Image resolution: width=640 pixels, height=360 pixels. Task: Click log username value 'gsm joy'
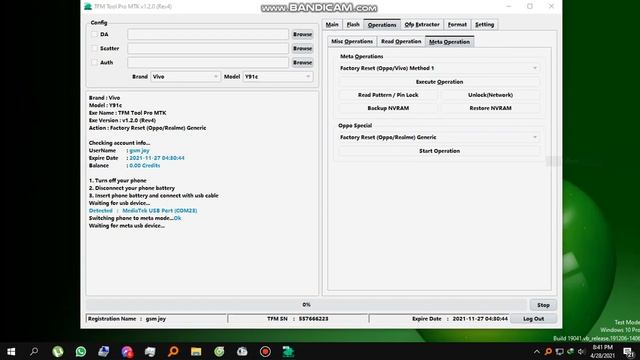click(x=139, y=151)
